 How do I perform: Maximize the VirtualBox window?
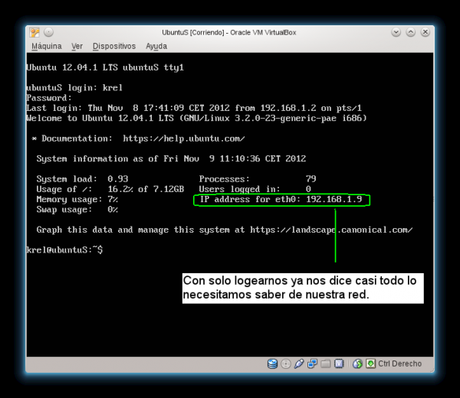click(411, 32)
